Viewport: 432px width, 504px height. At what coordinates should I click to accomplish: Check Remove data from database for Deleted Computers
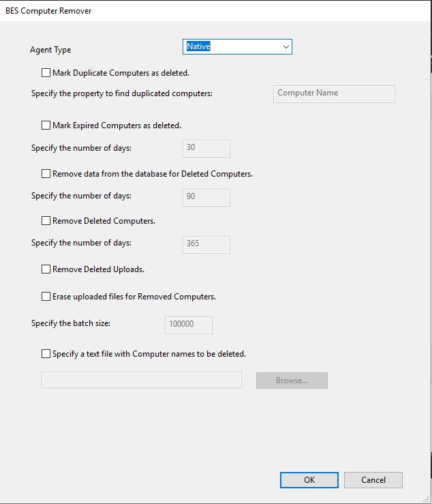pos(46,174)
